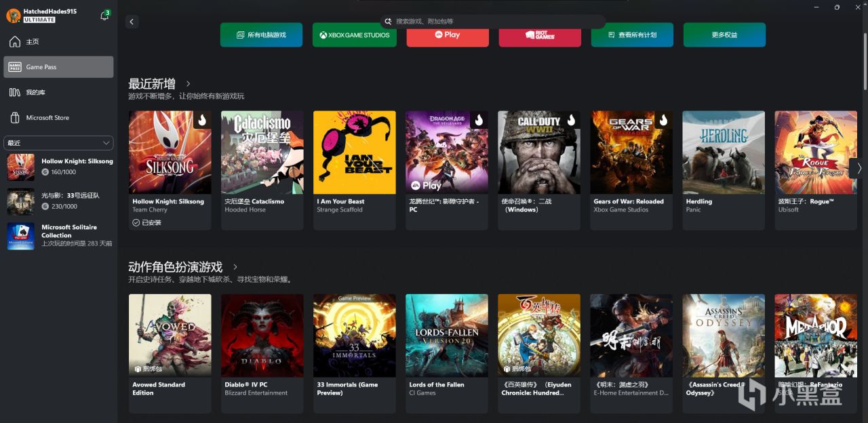
Task: Click the 更多权益 button
Action: (x=724, y=35)
